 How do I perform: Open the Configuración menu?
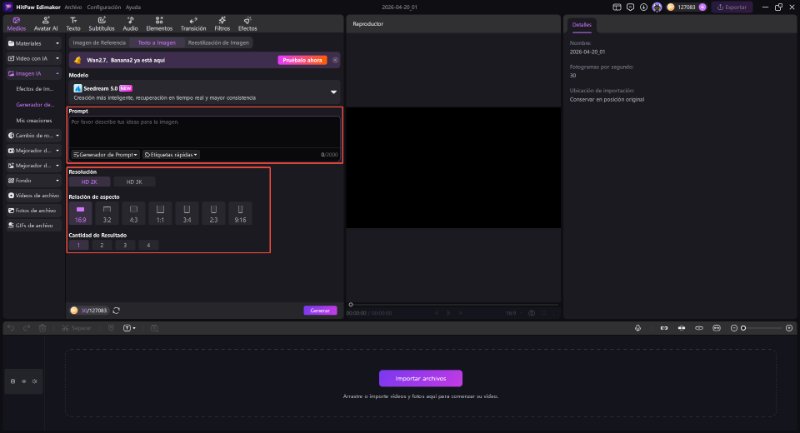tap(104, 7)
